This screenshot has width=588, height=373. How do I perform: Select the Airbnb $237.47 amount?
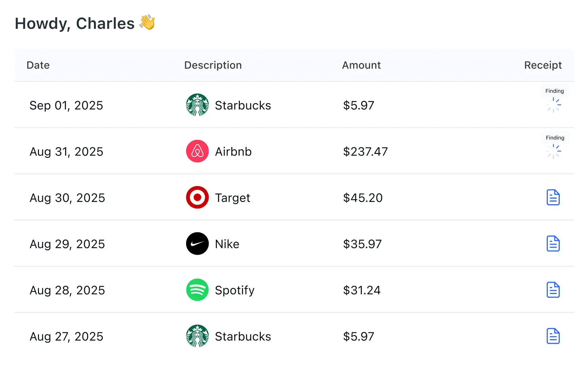(x=365, y=151)
